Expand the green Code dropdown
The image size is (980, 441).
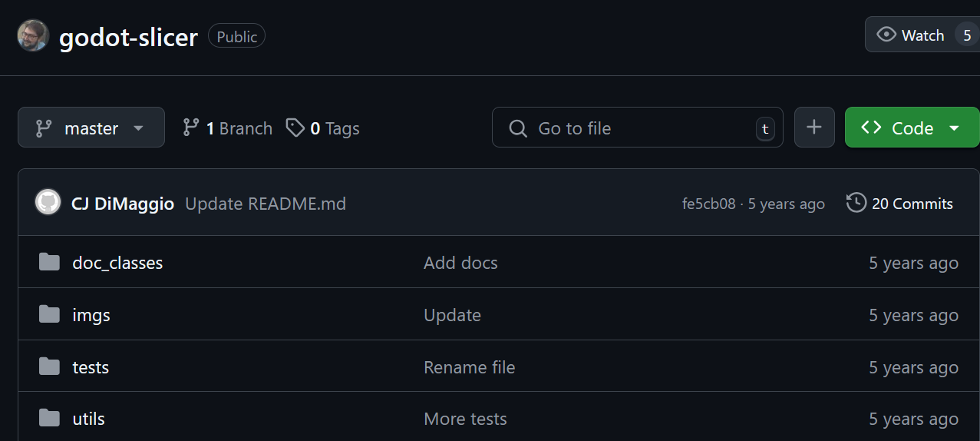click(912, 128)
